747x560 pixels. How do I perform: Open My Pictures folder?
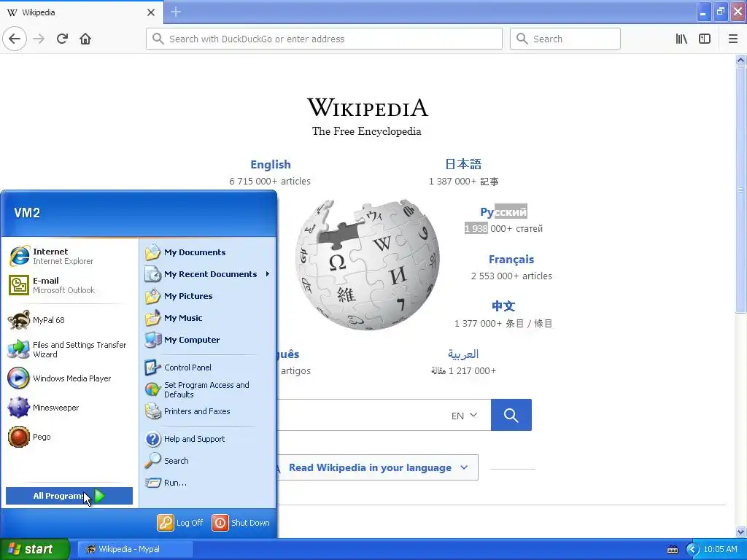(208, 296)
